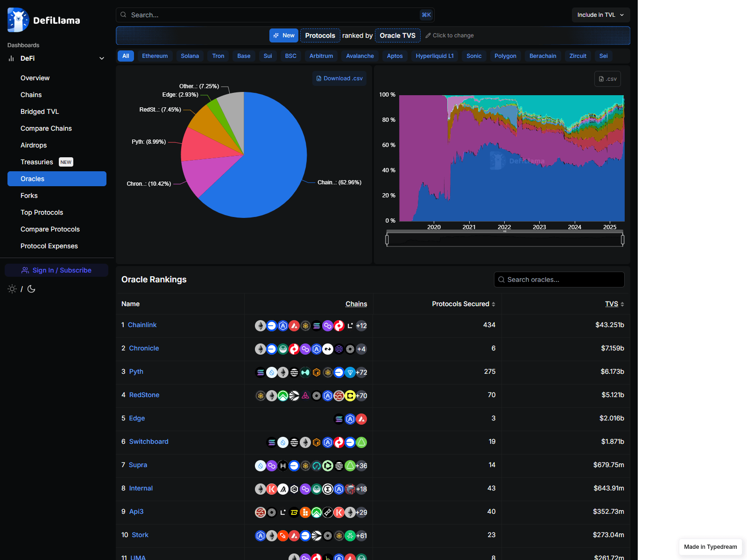The image size is (747, 560).
Task: Click the left handle of chart range slider
Action: tap(387, 240)
